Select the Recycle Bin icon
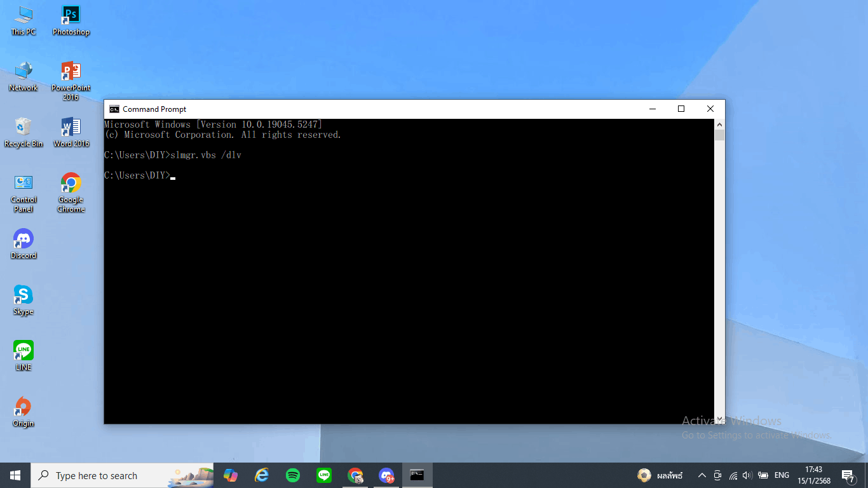 click(24, 133)
